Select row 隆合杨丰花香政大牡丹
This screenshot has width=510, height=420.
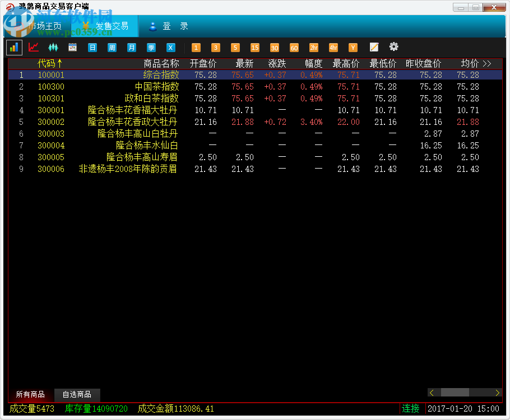coord(255,122)
